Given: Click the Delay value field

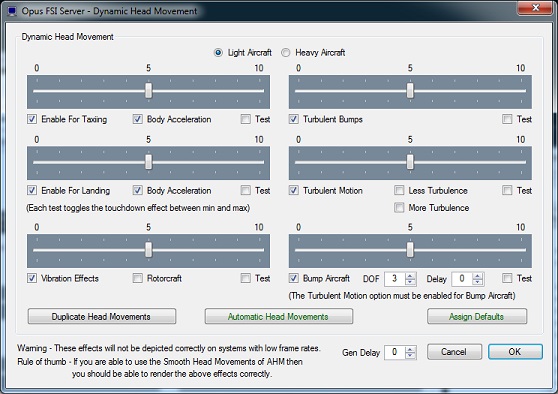Looking at the screenshot, I should 462,279.
